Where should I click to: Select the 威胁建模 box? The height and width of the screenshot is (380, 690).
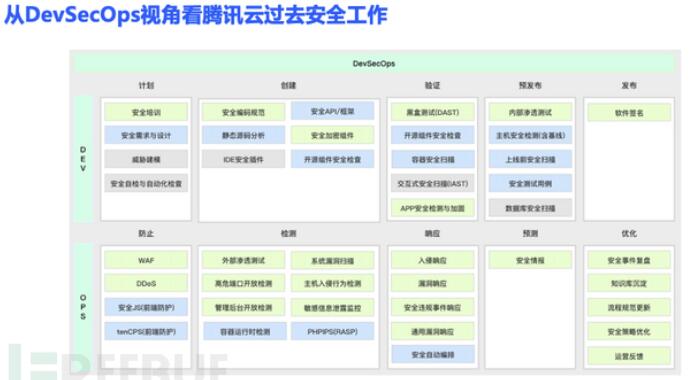[146, 159]
